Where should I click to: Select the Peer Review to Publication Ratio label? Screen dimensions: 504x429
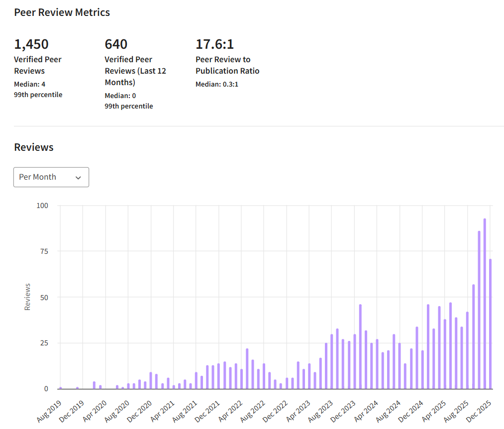coord(227,65)
